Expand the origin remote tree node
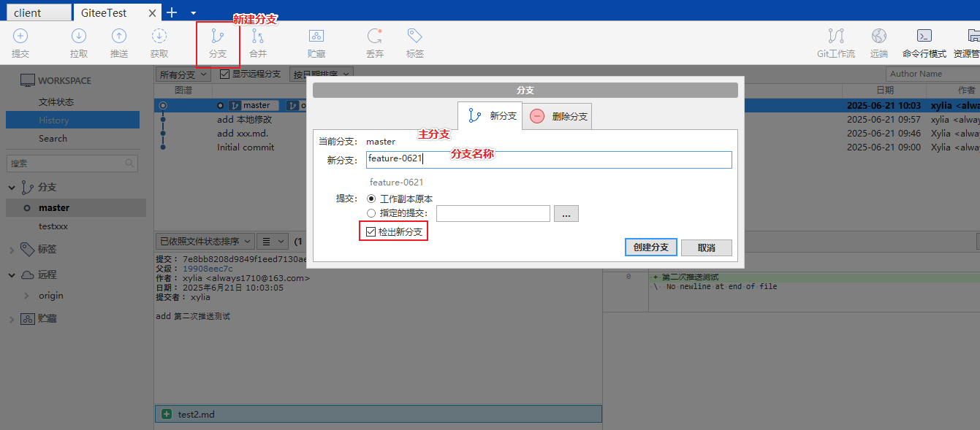Image resolution: width=980 pixels, height=430 pixels. coord(27,296)
